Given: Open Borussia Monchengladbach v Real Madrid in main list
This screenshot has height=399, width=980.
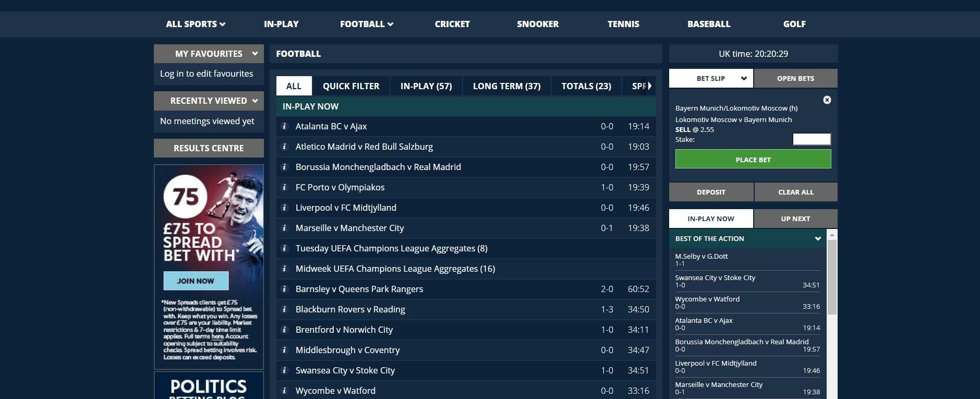Looking at the screenshot, I should pyautogui.click(x=378, y=167).
